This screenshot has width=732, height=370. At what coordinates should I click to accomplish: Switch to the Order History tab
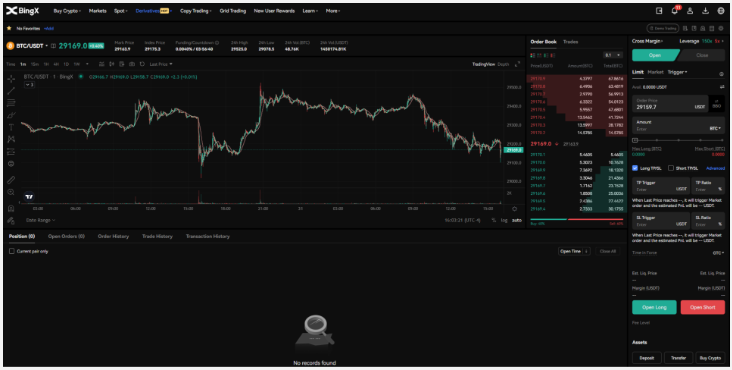(x=113, y=237)
